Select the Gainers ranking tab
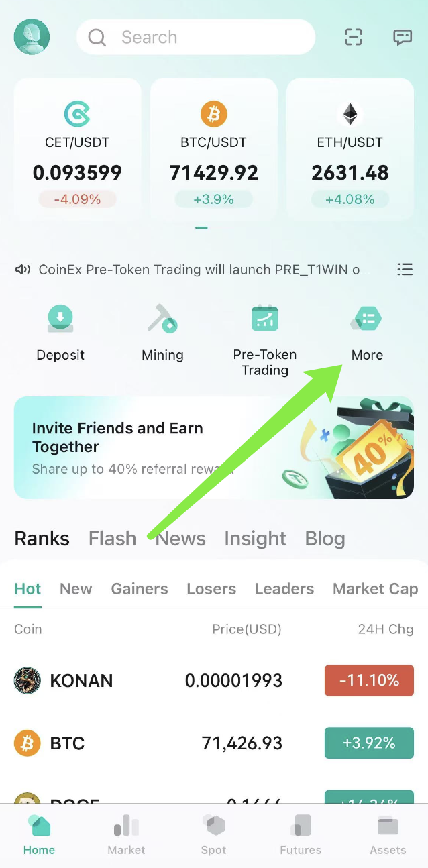This screenshot has height=868, width=428. coord(140,589)
